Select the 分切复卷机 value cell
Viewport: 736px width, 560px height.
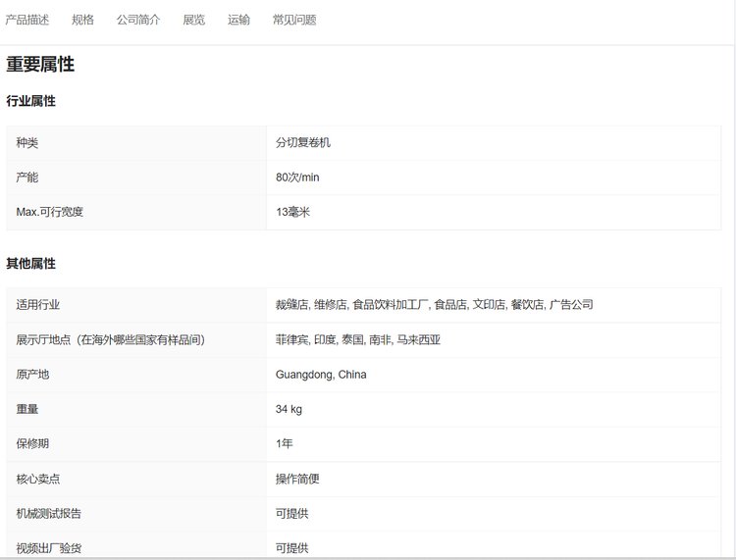click(x=303, y=143)
